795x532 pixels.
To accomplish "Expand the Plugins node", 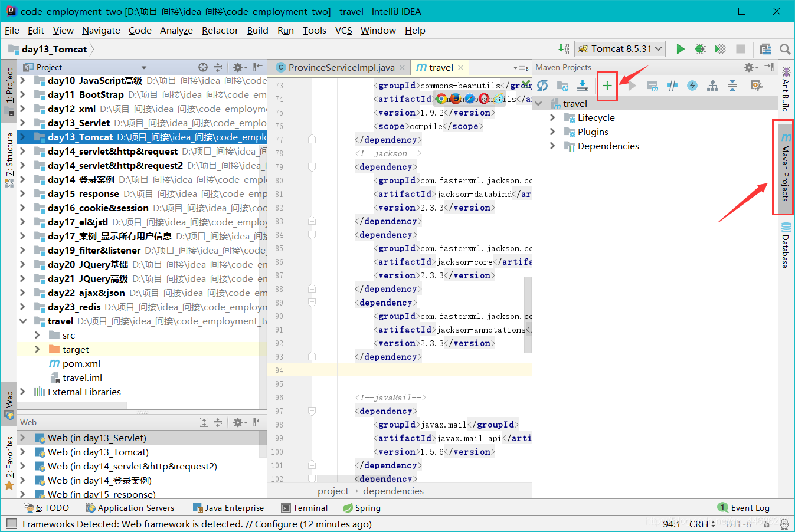I will (x=552, y=132).
